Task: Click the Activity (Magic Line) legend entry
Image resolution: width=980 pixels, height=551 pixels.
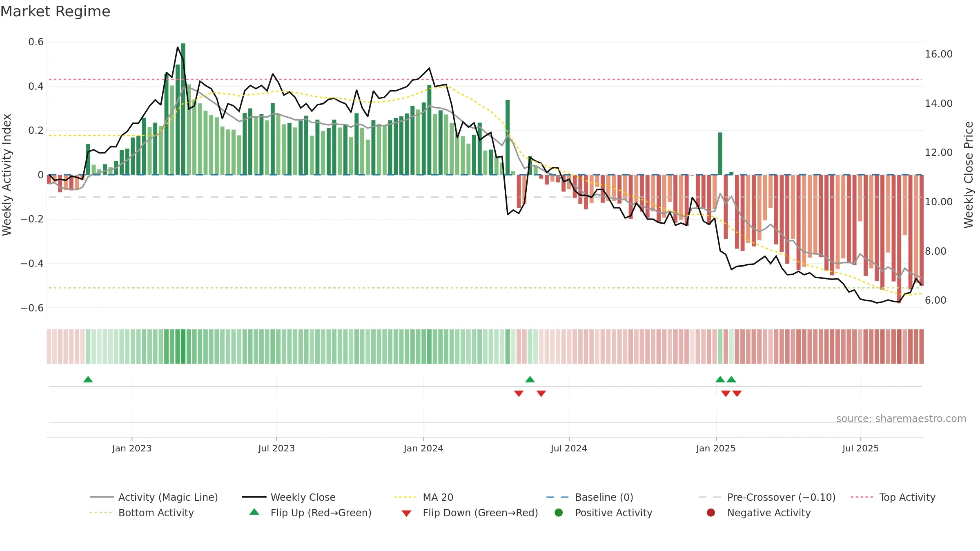Action: click(x=154, y=497)
